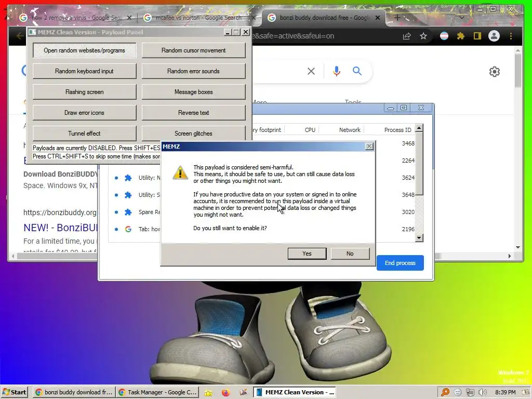This screenshot has width=532, height=399.
Task: Toggle Random error sounds payload
Action: pos(193,71)
